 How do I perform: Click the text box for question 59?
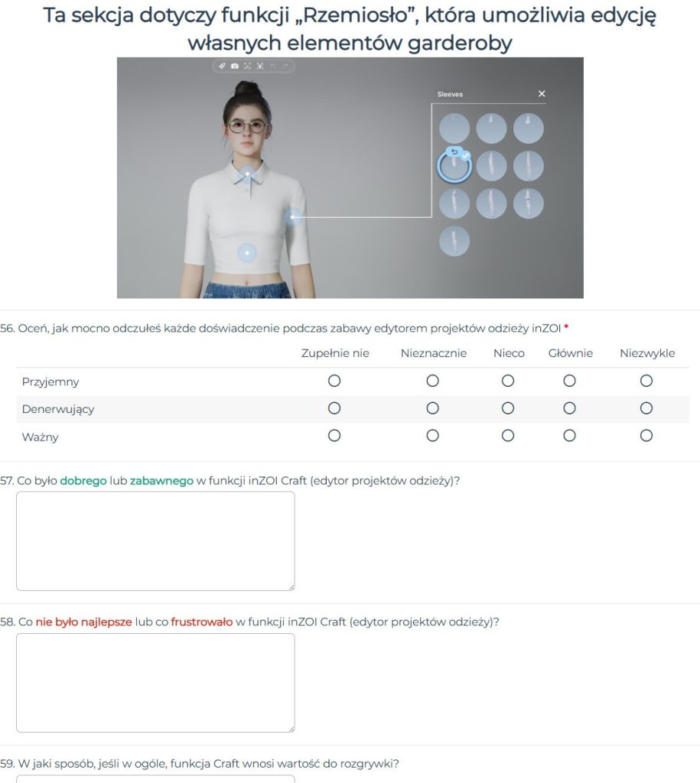155,779
